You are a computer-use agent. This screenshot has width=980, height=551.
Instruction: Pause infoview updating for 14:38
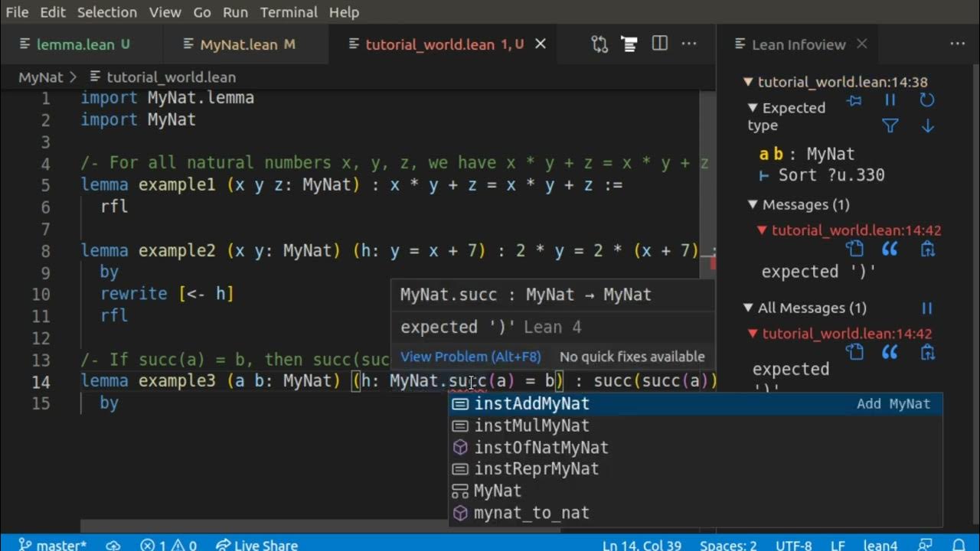click(890, 100)
